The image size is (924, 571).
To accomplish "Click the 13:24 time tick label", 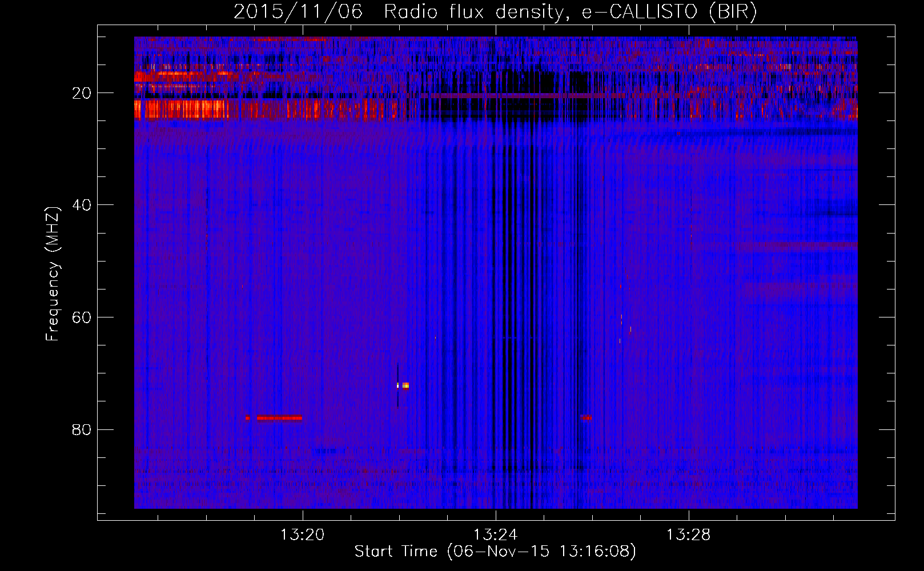I will 495,535.
